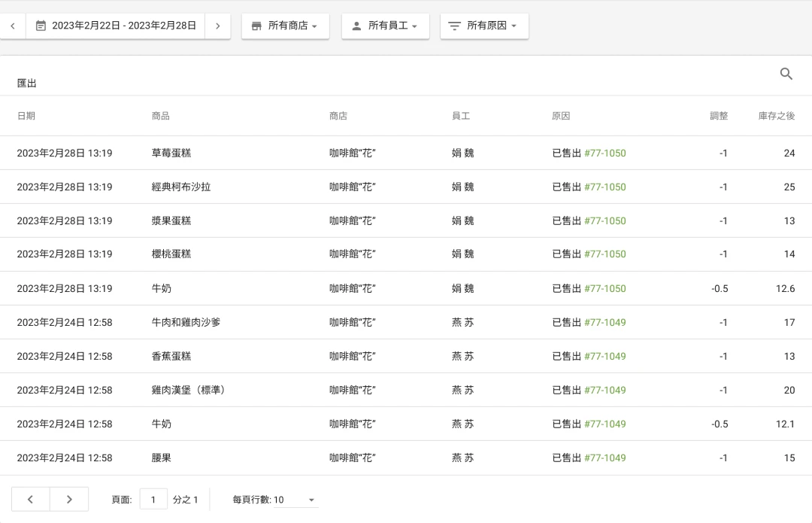
Task: Click the 匯出 export button
Action: (x=27, y=84)
